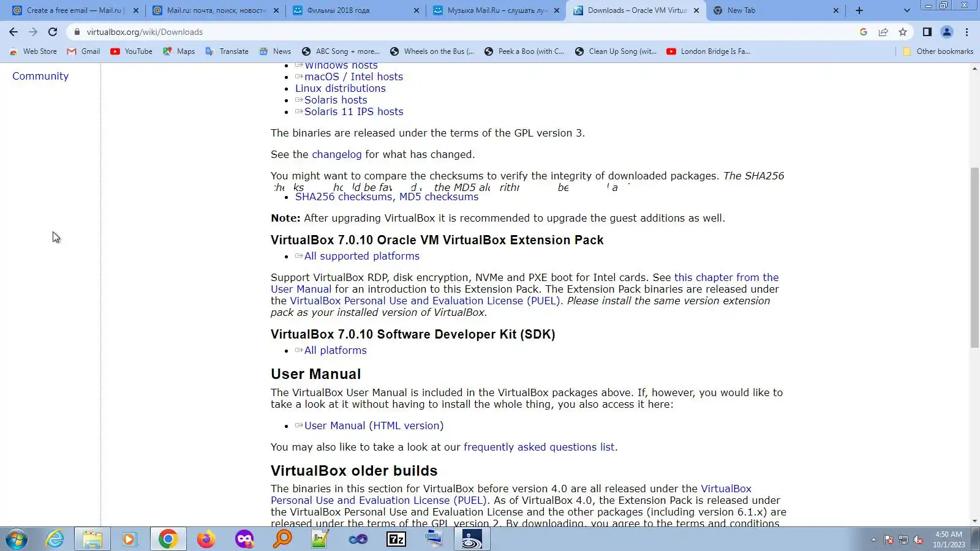Launch Firefox from the taskbar
Screen dimensions: 980x551
pos(206,539)
